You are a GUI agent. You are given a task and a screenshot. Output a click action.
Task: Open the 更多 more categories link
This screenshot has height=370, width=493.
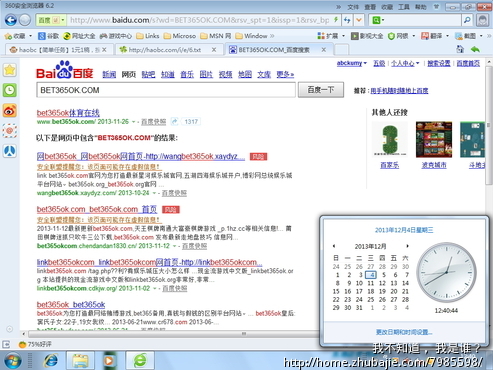[285, 74]
